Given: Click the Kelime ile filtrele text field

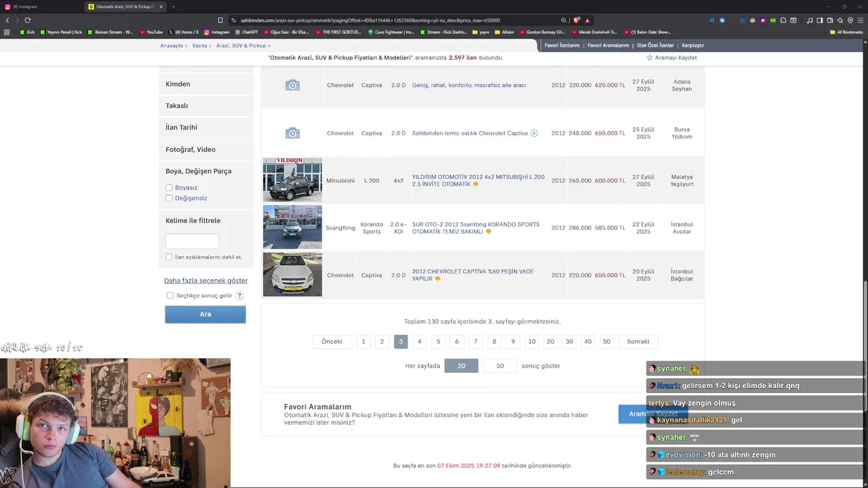Looking at the screenshot, I should [x=193, y=241].
